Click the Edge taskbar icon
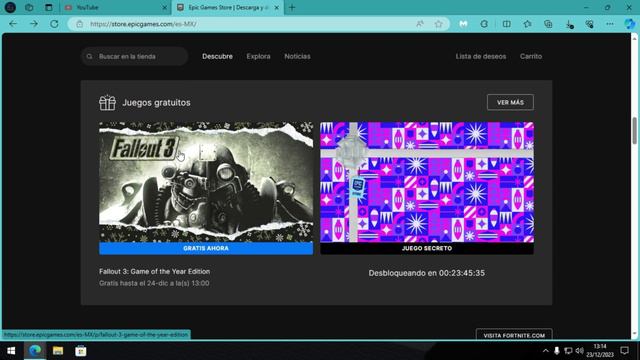 click(35, 351)
